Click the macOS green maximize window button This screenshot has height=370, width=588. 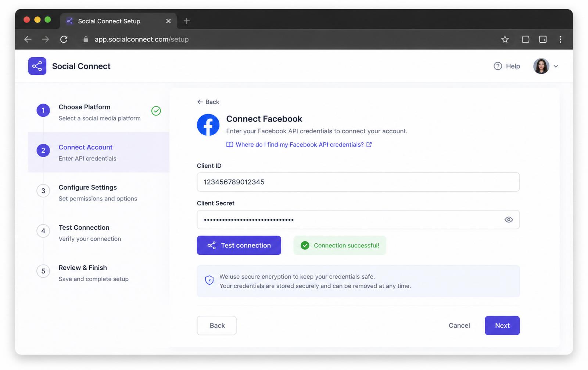tap(48, 20)
